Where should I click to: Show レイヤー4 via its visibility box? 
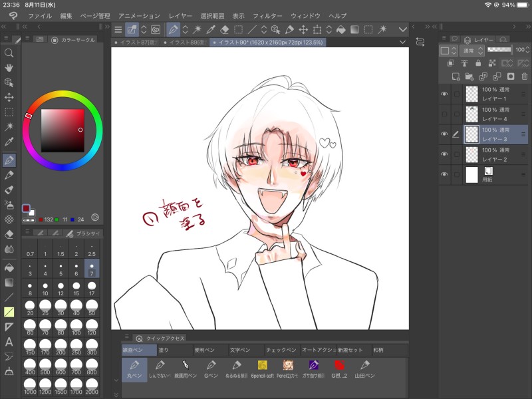tap(444, 114)
